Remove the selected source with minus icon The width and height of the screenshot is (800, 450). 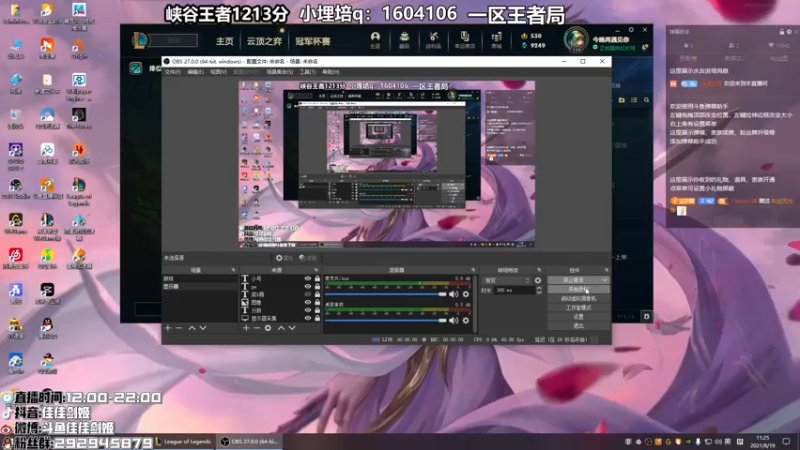click(x=257, y=328)
